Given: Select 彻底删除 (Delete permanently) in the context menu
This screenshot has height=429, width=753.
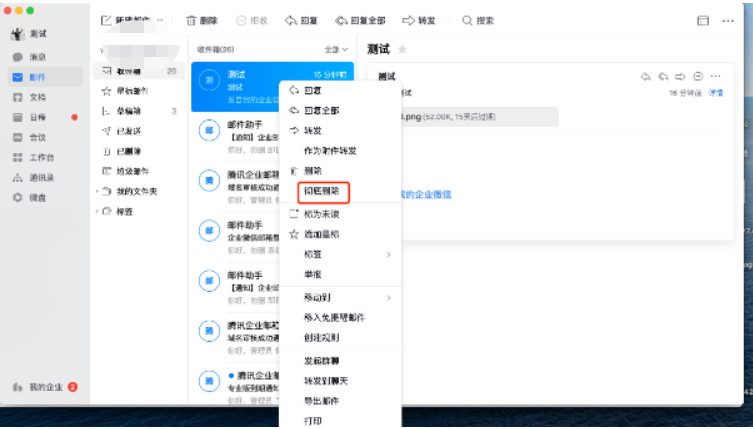Looking at the screenshot, I should coord(321,189).
